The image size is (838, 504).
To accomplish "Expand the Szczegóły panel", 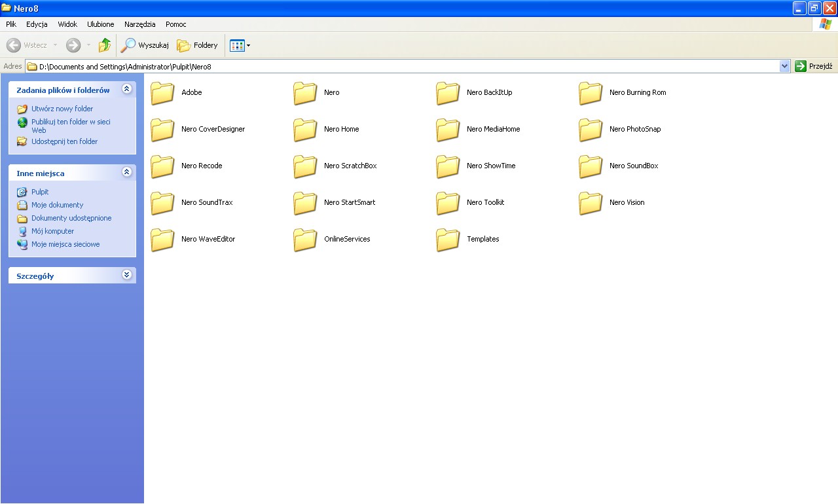I will pos(126,275).
